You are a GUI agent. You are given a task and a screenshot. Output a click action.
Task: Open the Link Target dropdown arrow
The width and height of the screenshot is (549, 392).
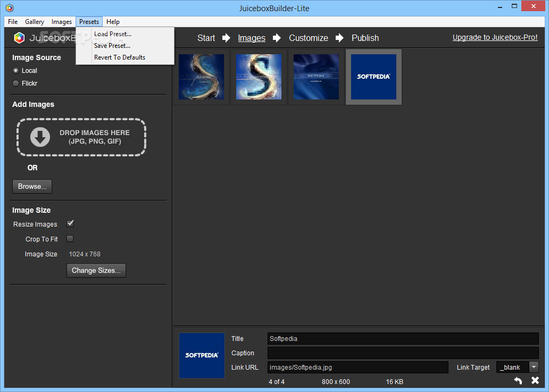(x=534, y=367)
